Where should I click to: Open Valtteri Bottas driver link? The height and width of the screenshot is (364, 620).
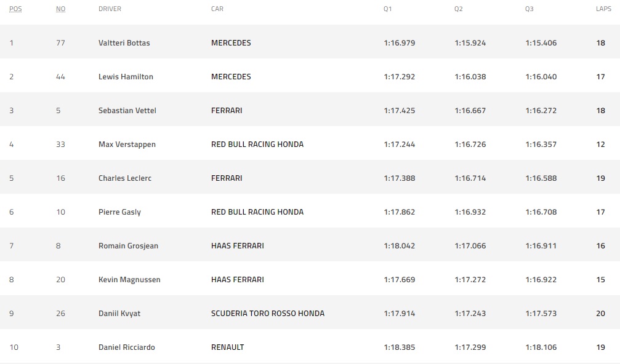pyautogui.click(x=124, y=42)
